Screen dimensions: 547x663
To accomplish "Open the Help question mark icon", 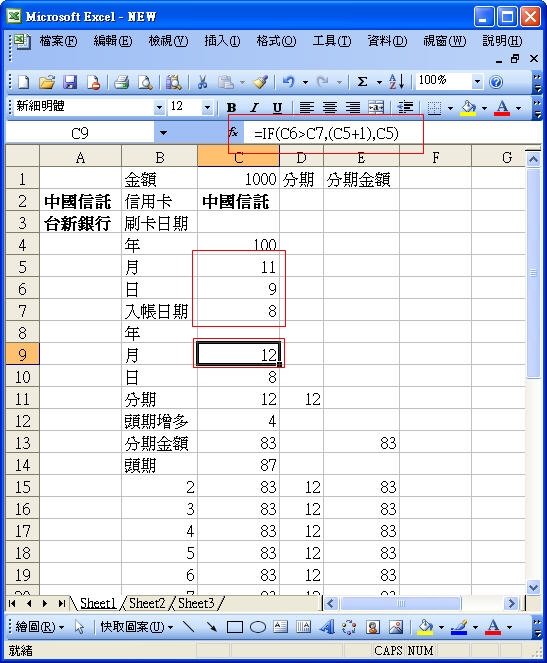I will tap(496, 82).
